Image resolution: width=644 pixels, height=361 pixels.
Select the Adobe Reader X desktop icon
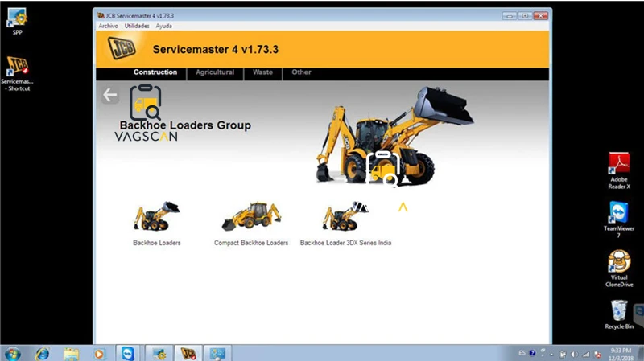(x=619, y=170)
